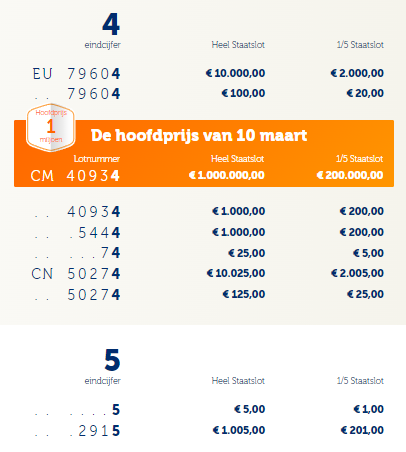Click the € 125,00 prize amount

(244, 294)
